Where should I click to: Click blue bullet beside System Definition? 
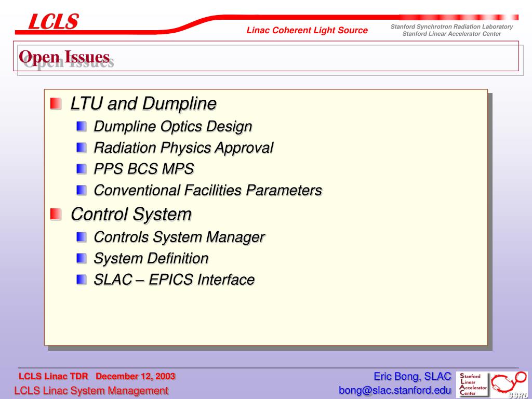pyautogui.click(x=82, y=259)
